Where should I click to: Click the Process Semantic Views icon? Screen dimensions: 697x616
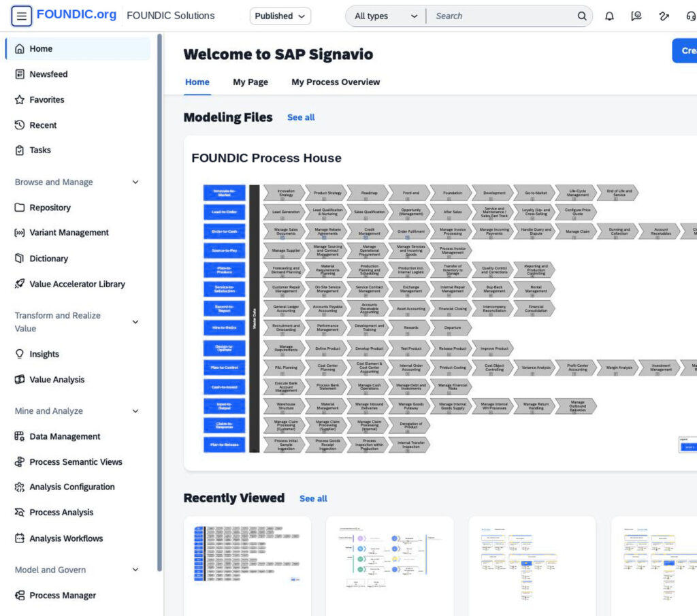click(x=20, y=461)
